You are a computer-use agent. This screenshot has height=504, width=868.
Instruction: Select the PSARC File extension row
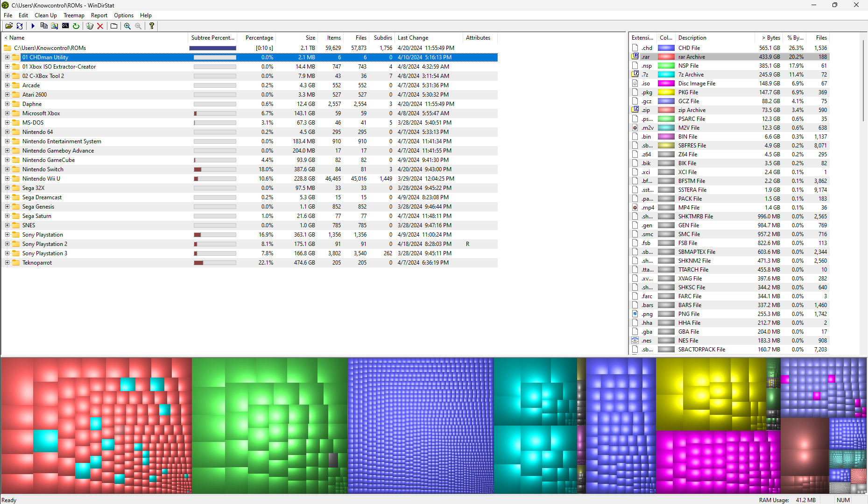(730, 119)
